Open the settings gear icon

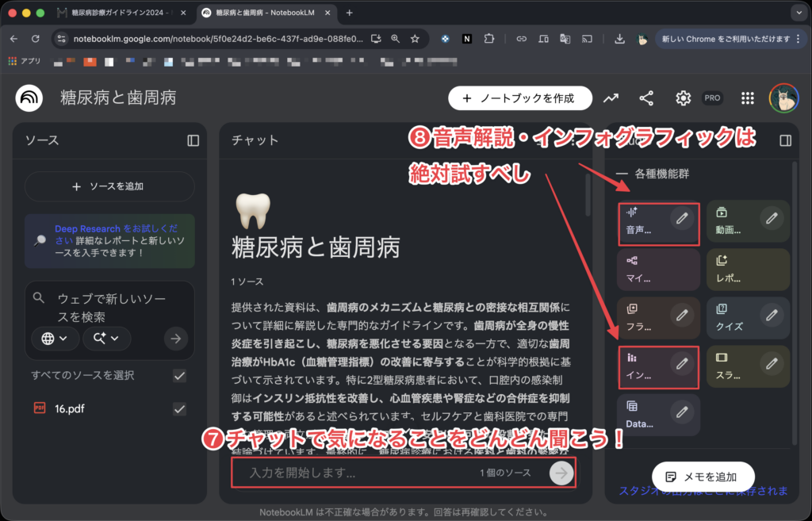pos(683,98)
